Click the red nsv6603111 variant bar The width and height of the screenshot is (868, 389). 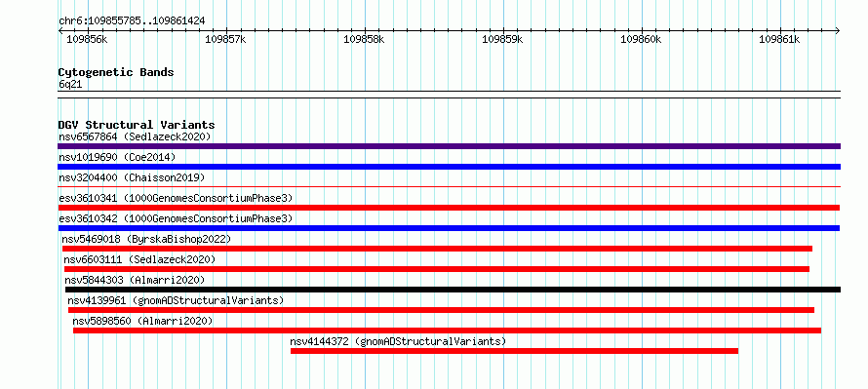point(437,269)
